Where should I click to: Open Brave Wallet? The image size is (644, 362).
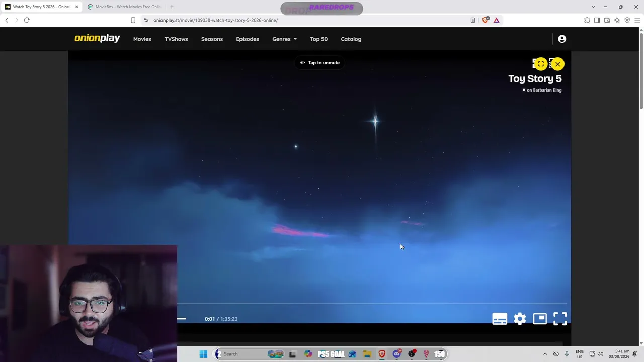tap(607, 20)
